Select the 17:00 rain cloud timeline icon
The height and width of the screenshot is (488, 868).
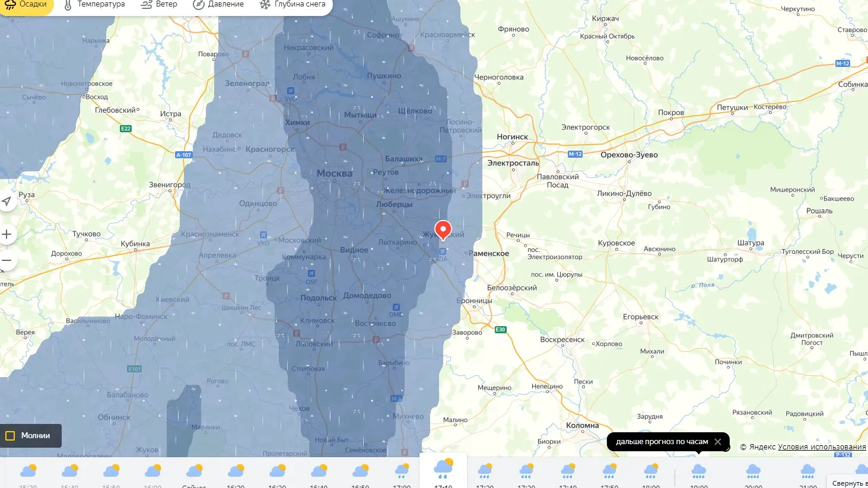pyautogui.click(x=402, y=471)
